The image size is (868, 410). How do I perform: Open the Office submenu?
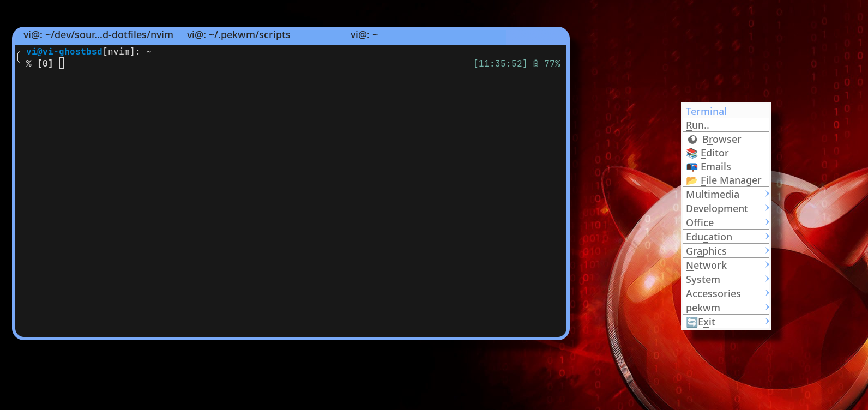700,223
